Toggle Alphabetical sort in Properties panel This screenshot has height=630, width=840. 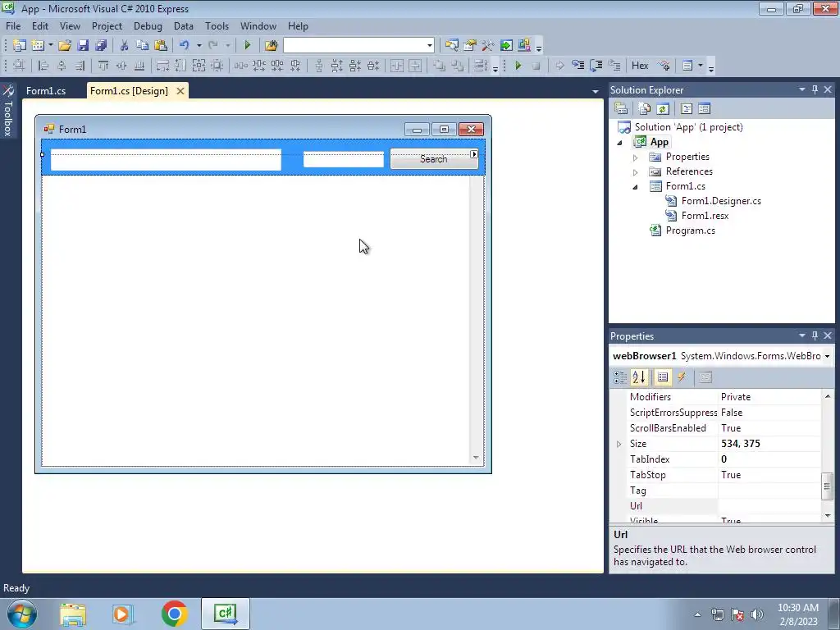638,377
